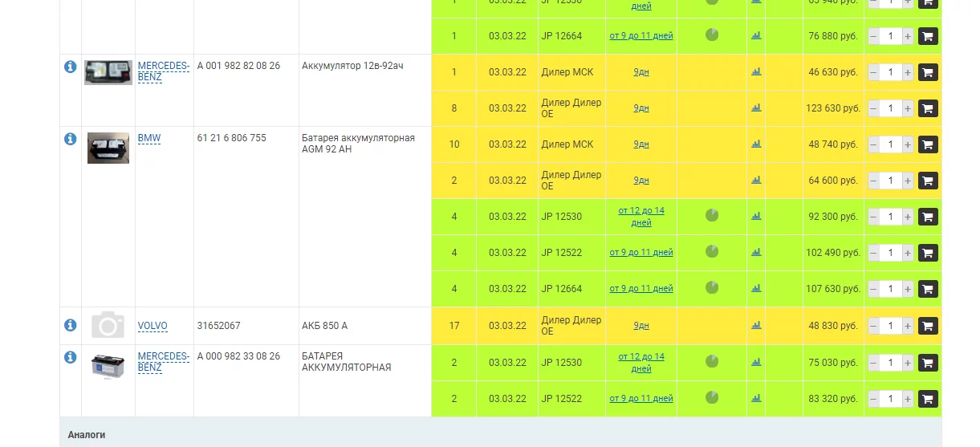Open Mercedes 12в-92ач battery thumbnail
Viewport: 980px width, 447px height.
(108, 72)
